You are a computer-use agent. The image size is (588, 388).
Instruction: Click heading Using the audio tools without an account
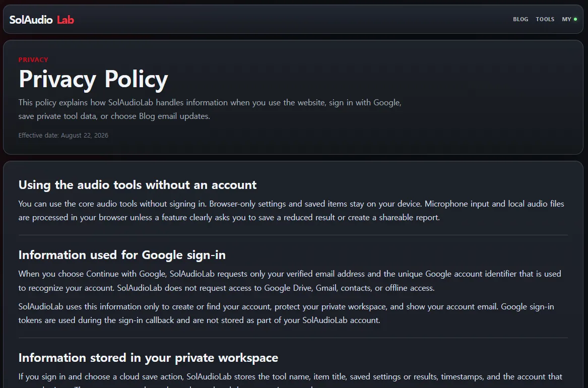click(x=138, y=185)
